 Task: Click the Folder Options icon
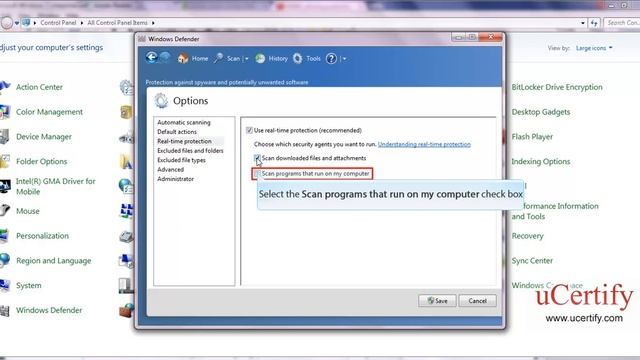click(4, 162)
